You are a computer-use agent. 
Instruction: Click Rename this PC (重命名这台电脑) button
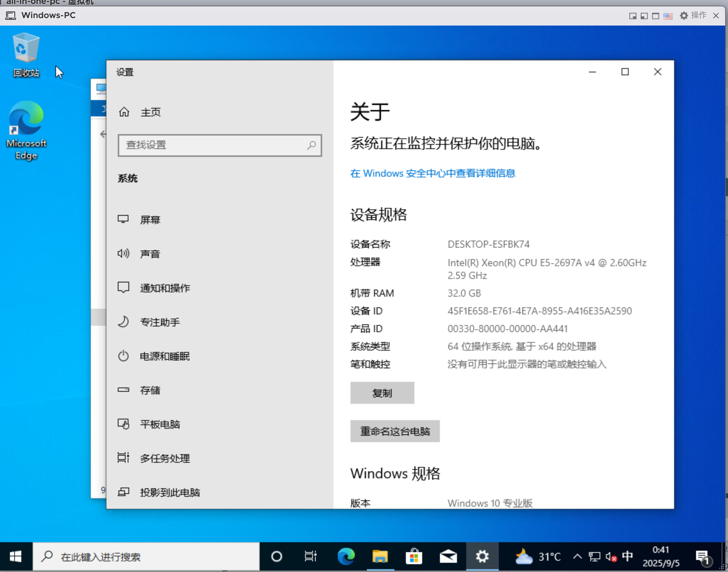tap(395, 431)
